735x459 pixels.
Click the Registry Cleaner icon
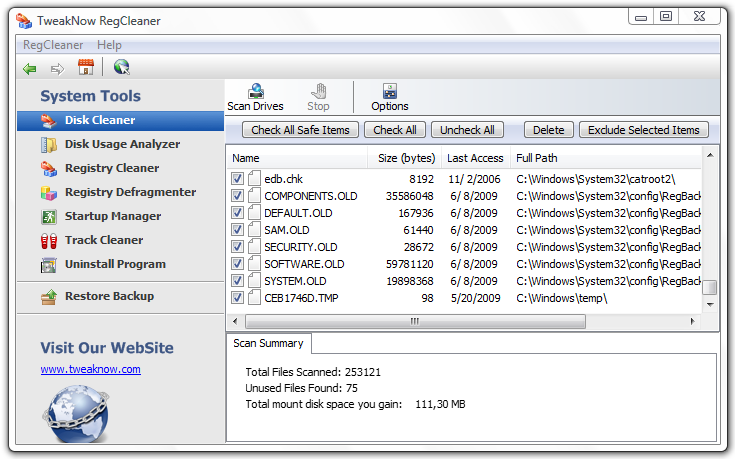pos(49,169)
